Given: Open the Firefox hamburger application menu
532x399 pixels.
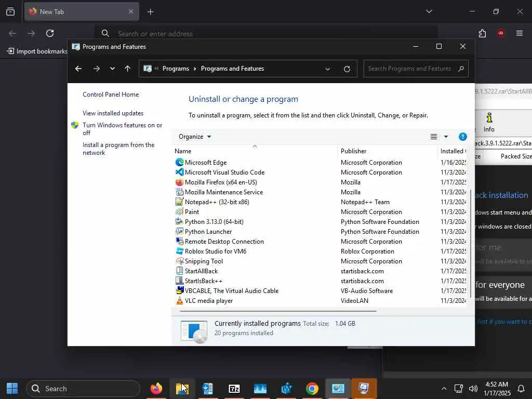Looking at the screenshot, I should click(519, 33).
